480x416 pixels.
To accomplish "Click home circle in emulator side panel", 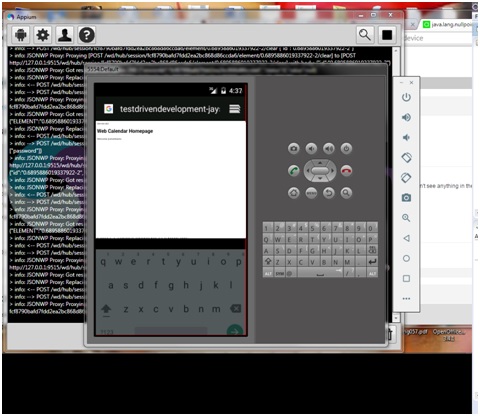I will click(x=406, y=258).
